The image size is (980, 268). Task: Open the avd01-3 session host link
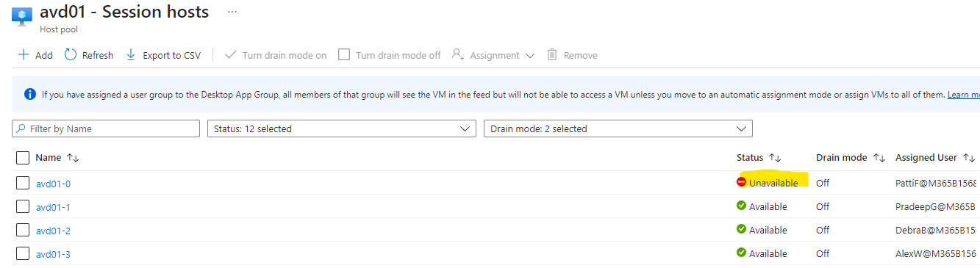[x=53, y=254]
